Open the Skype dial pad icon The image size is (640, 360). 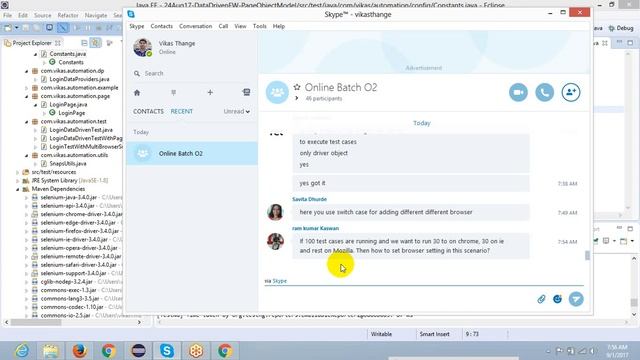pos(173,93)
